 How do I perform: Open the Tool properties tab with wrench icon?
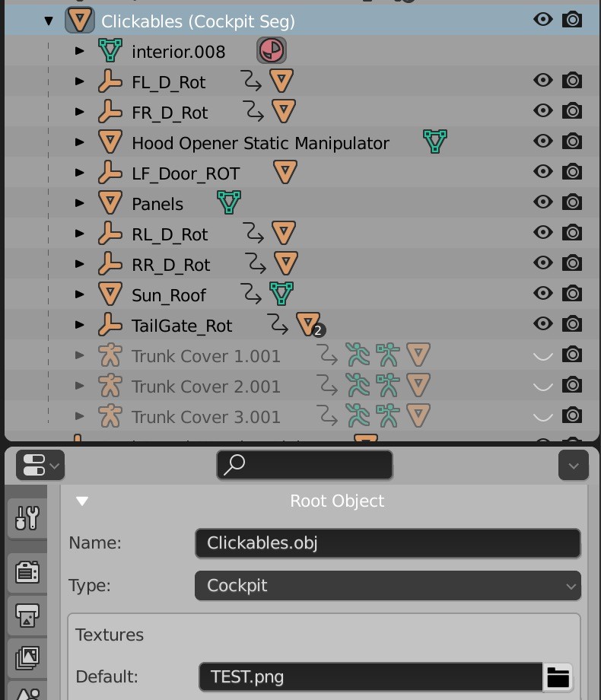tap(27, 518)
